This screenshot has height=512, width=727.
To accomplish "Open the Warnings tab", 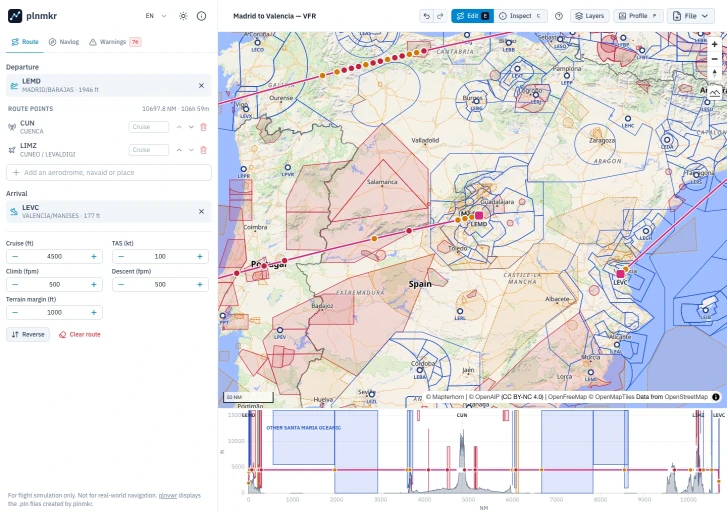I will pyautogui.click(x=114, y=42).
